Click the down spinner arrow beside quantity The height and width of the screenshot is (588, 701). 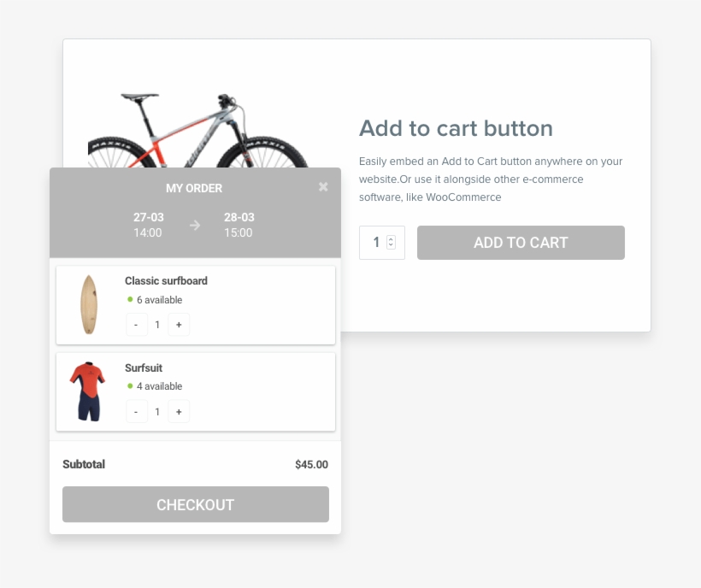391,247
